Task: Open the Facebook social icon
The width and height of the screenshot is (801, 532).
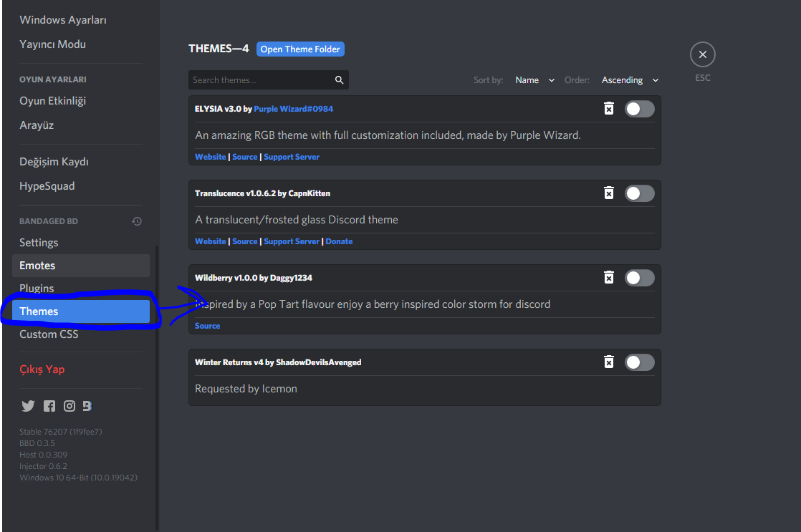Action: (x=49, y=406)
